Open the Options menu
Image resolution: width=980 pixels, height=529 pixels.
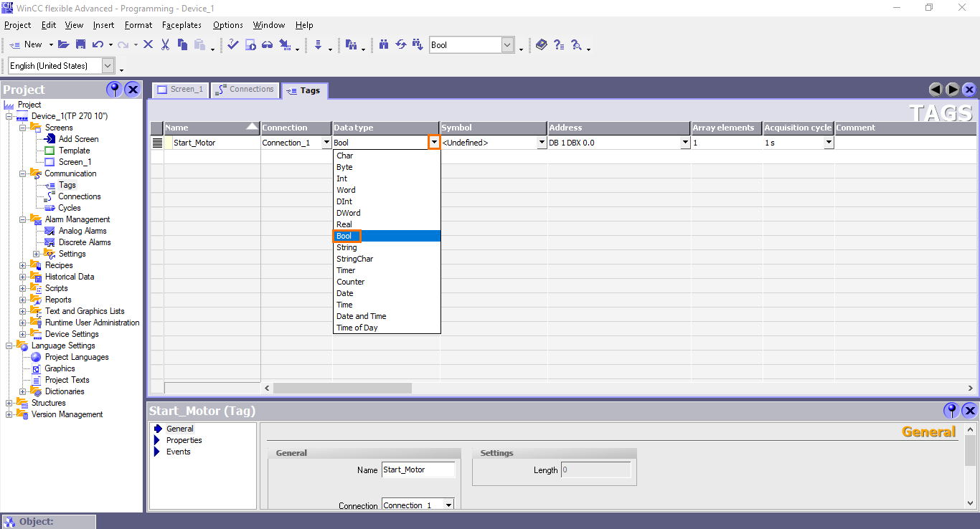click(x=228, y=25)
